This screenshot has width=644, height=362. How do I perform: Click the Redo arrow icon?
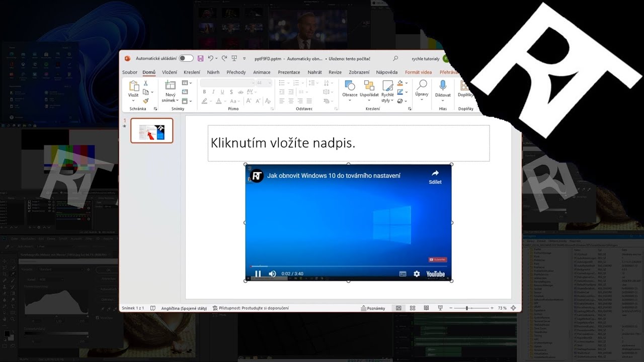click(224, 58)
